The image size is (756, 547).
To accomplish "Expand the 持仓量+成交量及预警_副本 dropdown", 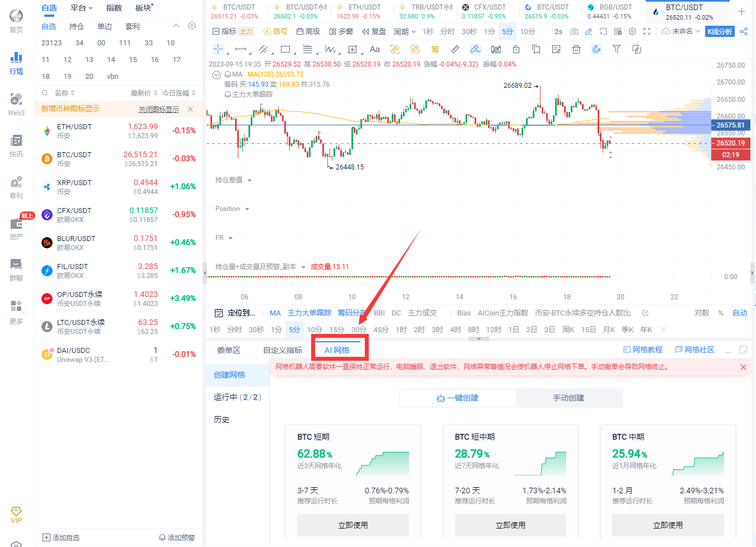I will (x=303, y=267).
